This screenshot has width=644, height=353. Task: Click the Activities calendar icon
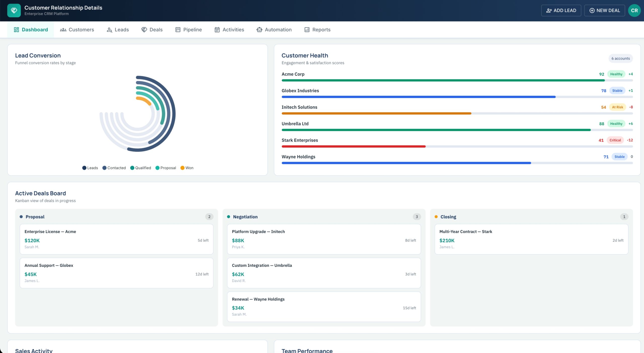[217, 30]
